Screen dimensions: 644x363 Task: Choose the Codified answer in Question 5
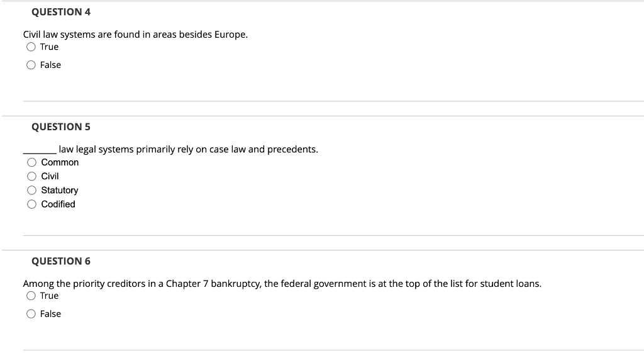pyautogui.click(x=31, y=203)
